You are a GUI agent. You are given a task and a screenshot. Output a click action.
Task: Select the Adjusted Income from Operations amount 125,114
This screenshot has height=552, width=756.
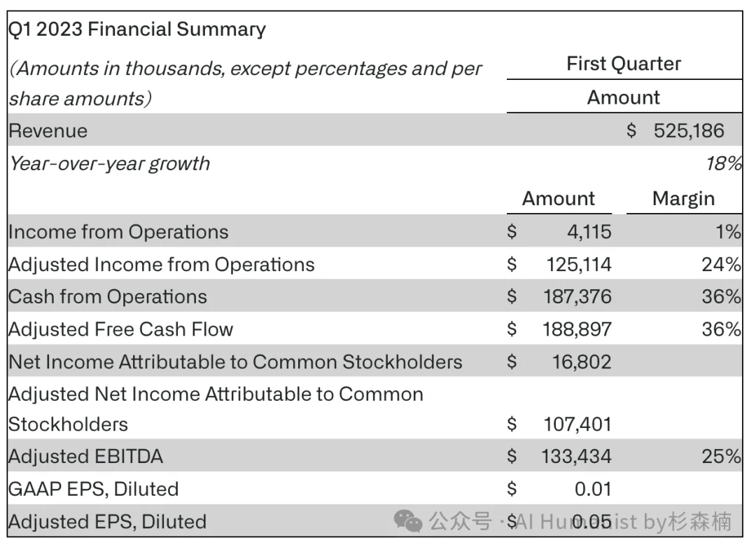tap(579, 264)
